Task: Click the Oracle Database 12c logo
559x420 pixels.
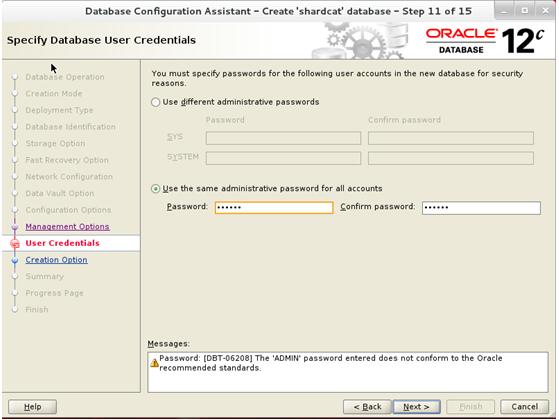Action: [x=485, y=41]
